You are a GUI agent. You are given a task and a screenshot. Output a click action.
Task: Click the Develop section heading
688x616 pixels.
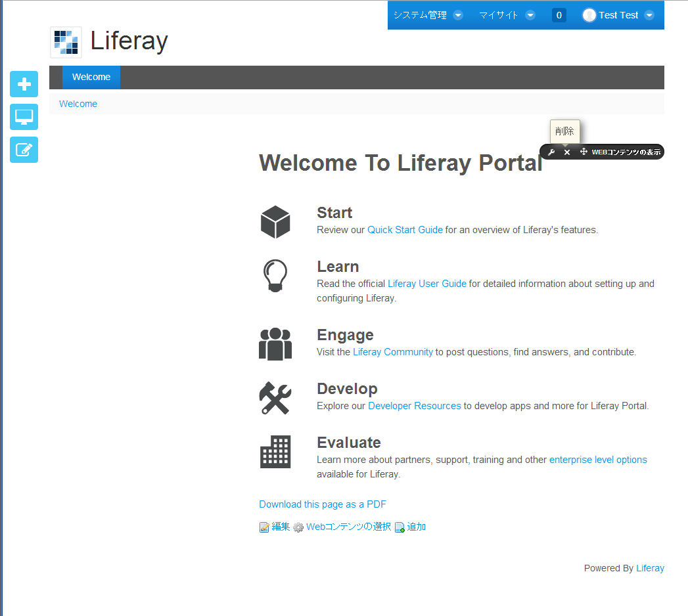coord(347,389)
